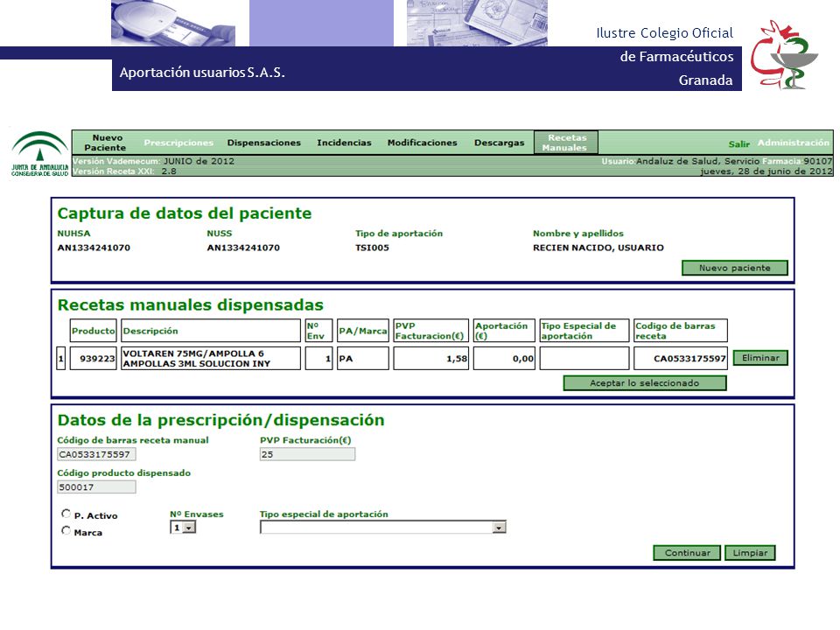This screenshot has width=840, height=630.
Task: Click the date jueves, 28 de junio de 2012
Action: [x=766, y=171]
